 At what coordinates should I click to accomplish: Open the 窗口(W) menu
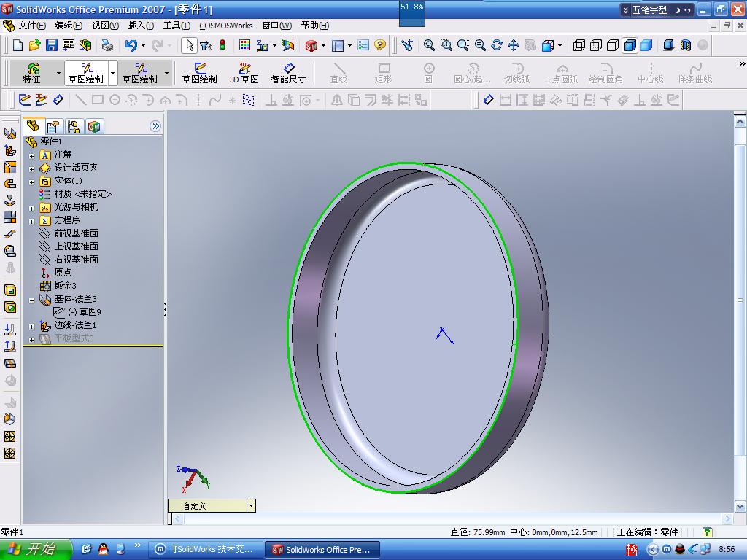(276, 26)
